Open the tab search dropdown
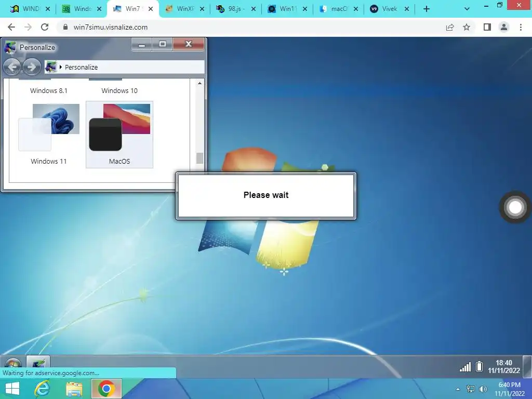Screen dimensions: 532x399 tap(467, 9)
